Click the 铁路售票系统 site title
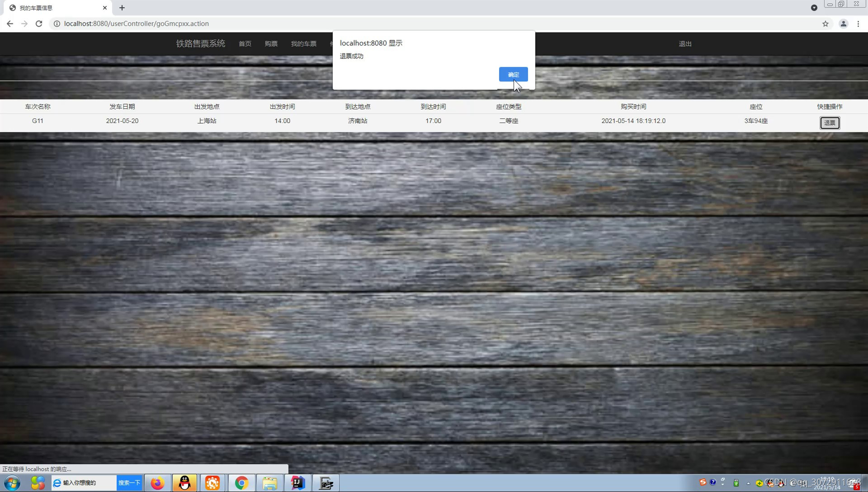Screen dimensions: 868x492 click(201, 43)
